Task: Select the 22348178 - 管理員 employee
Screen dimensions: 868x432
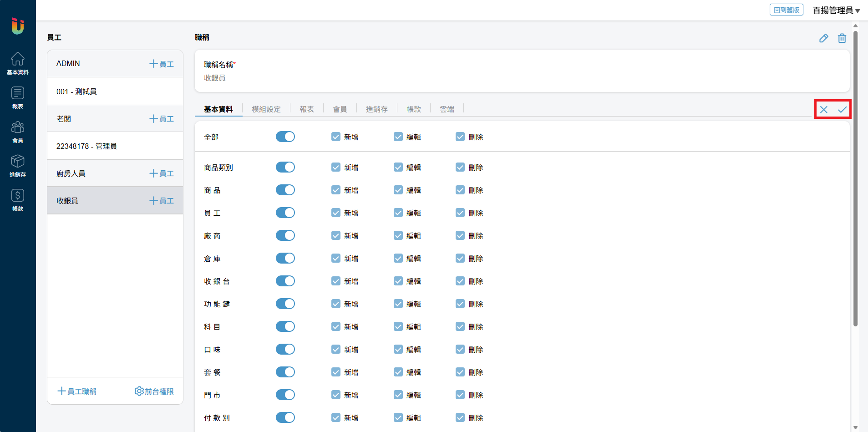Action: pos(86,146)
